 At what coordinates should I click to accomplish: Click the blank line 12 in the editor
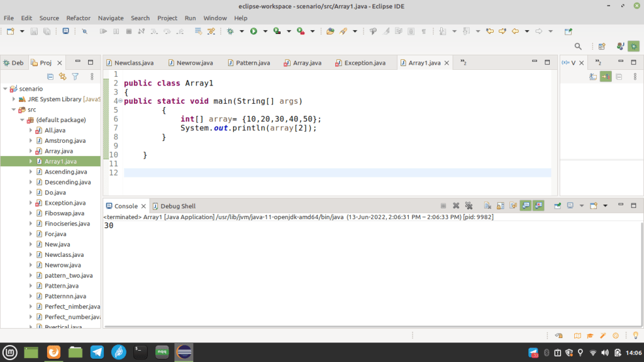pos(337,173)
